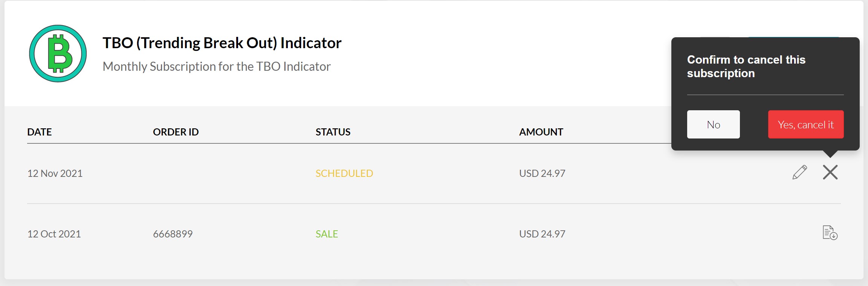The height and width of the screenshot is (286, 868).
Task: Click order ID 6668899
Action: (173, 234)
